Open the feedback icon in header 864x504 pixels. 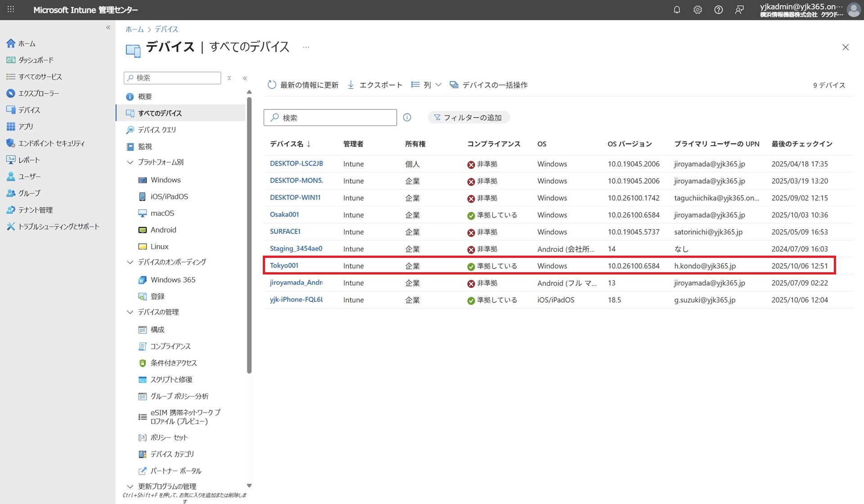pos(739,10)
